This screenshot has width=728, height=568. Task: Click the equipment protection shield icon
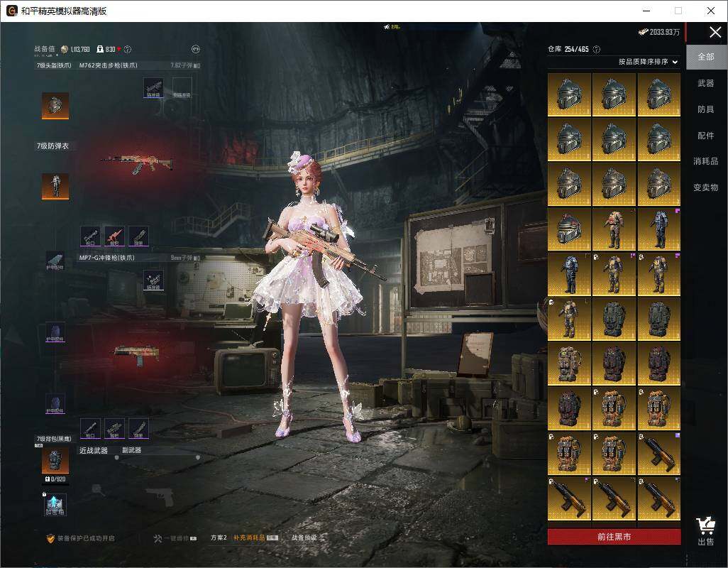50,538
